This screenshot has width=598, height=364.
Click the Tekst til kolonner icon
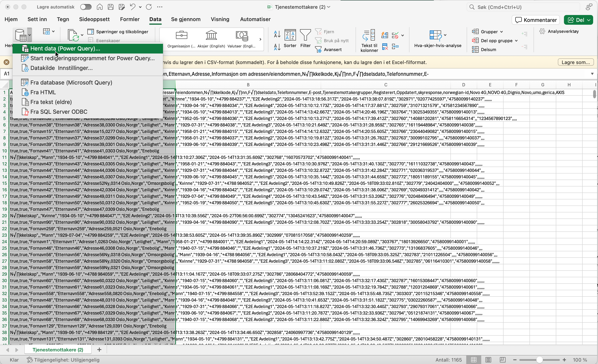[x=369, y=40]
